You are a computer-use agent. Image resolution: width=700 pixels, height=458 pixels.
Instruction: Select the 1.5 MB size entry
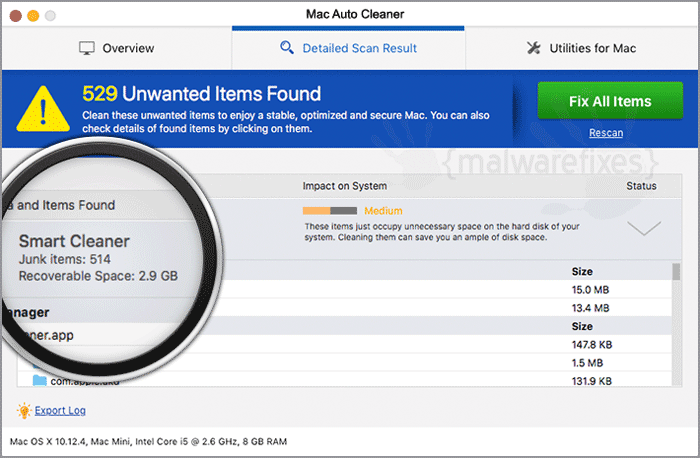click(x=587, y=363)
